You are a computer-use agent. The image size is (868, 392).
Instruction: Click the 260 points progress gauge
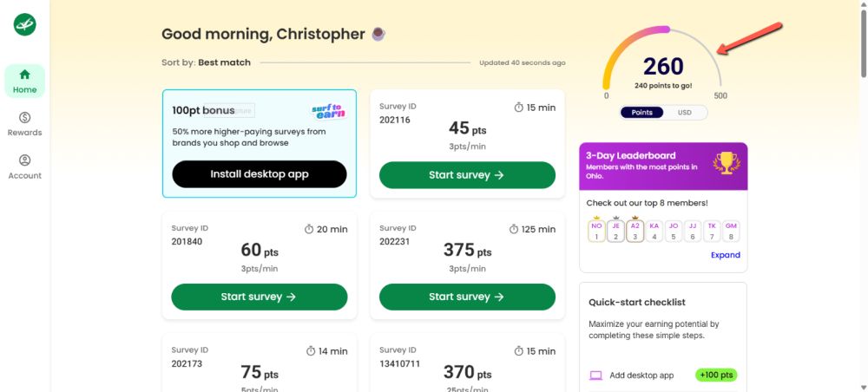click(663, 66)
